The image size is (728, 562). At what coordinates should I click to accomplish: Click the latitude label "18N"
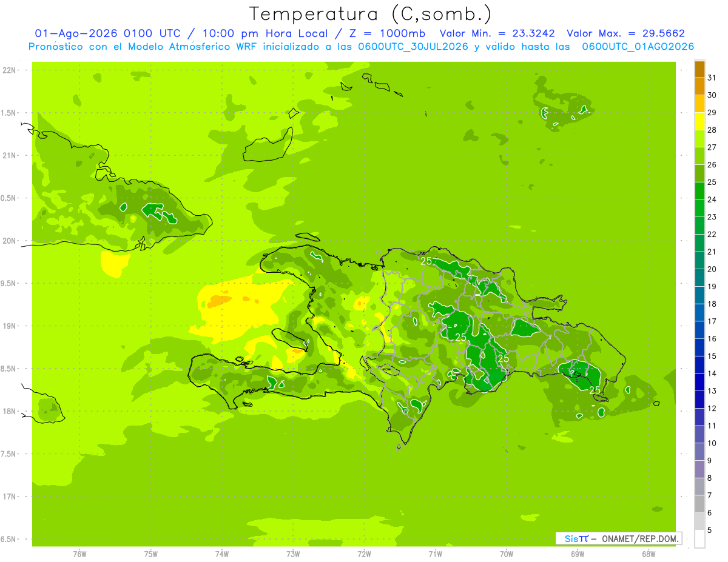tap(10, 411)
